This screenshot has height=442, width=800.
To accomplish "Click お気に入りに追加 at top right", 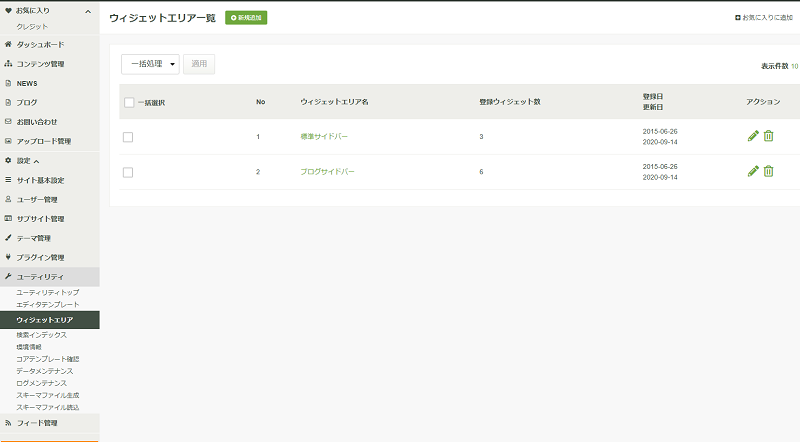I will point(764,17).
